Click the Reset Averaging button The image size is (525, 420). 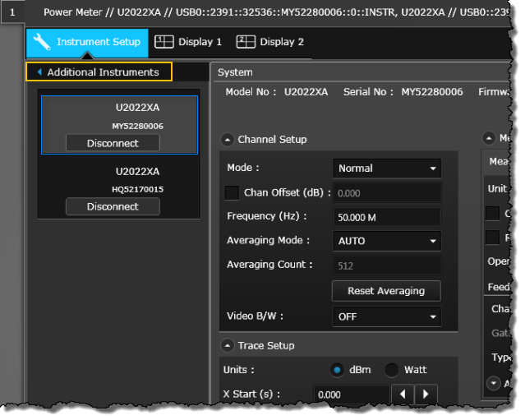click(386, 291)
